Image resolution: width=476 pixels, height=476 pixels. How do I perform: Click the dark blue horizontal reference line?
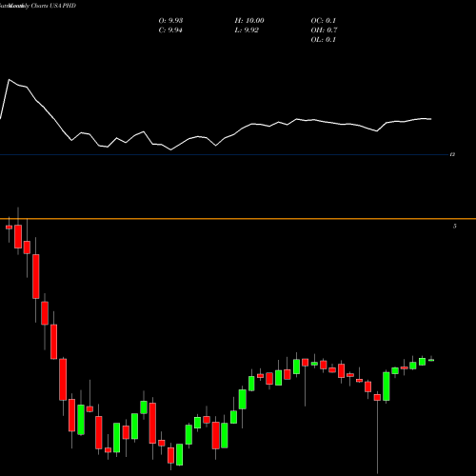(x=224, y=154)
